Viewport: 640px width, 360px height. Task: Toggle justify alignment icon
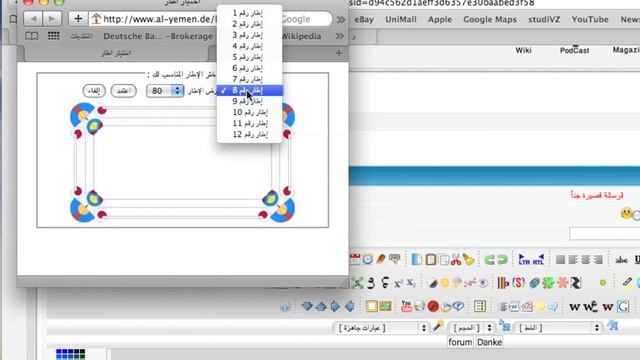tap(561, 260)
